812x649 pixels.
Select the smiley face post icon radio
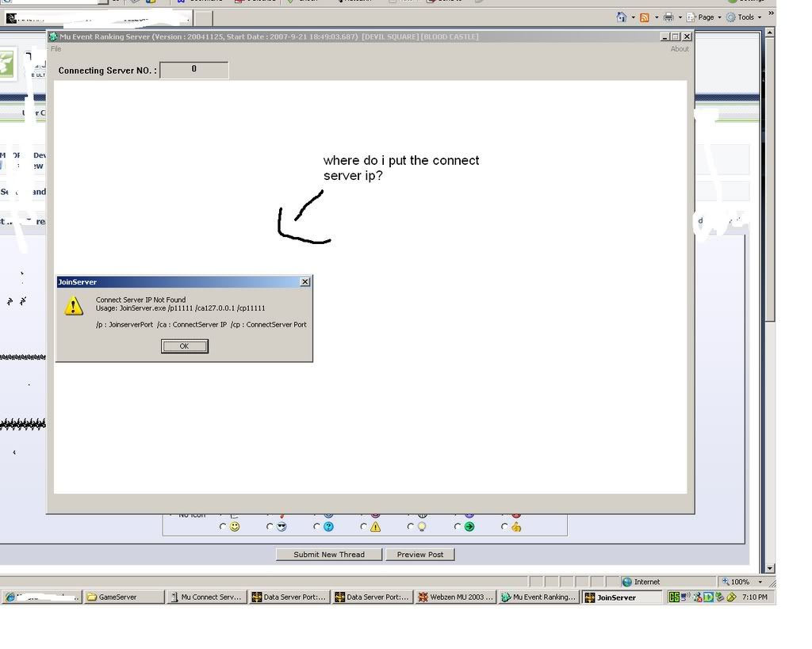pos(223,526)
